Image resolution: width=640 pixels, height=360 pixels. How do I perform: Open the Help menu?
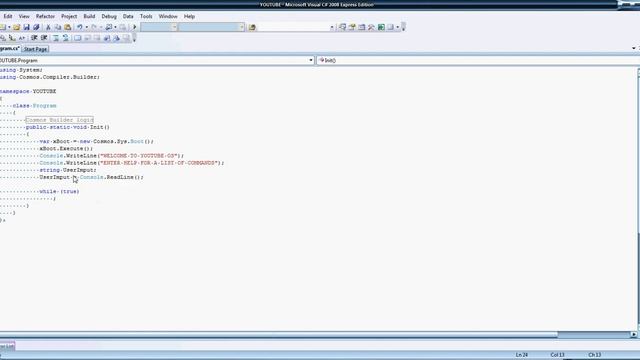coord(189,16)
